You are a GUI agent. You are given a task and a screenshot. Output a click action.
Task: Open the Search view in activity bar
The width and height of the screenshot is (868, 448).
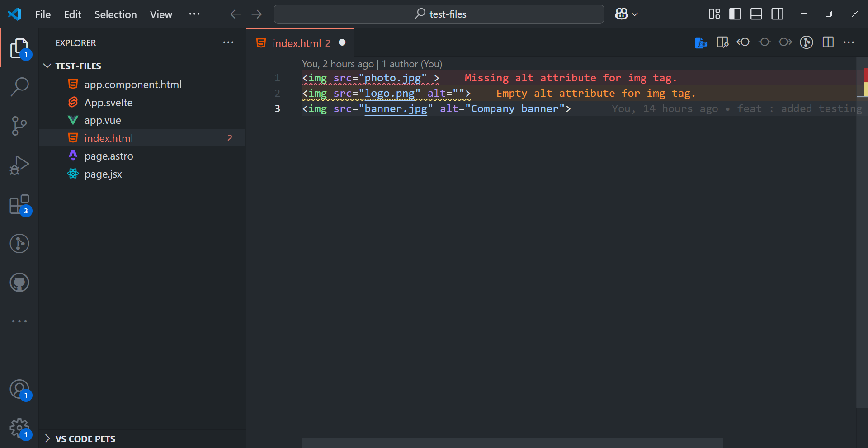pyautogui.click(x=19, y=86)
